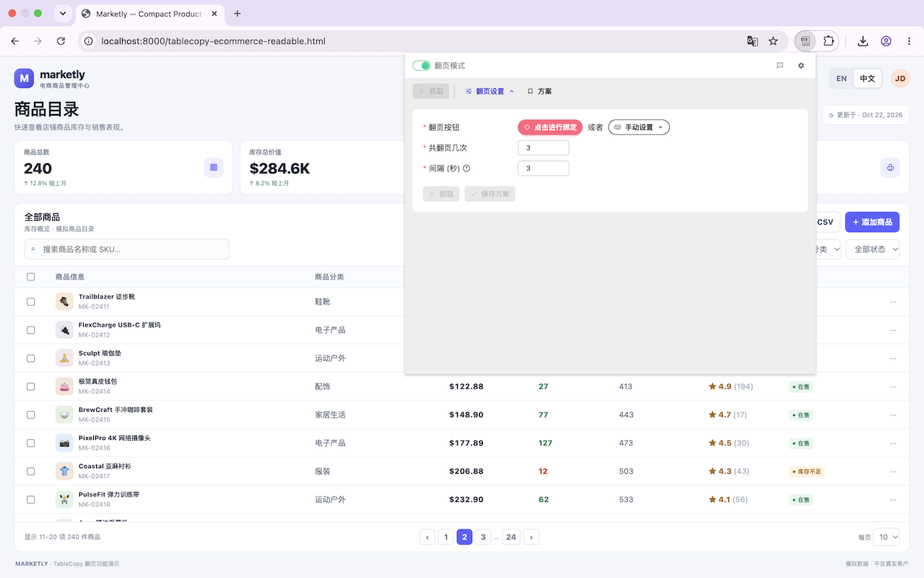Click the 点击进行绑定 button
This screenshot has height=578, width=924.
550,127
